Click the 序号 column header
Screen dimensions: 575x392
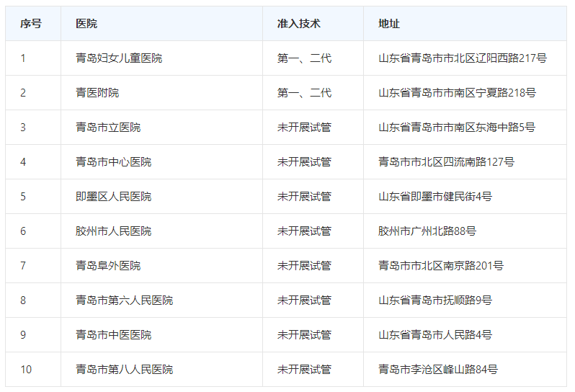click(31, 24)
